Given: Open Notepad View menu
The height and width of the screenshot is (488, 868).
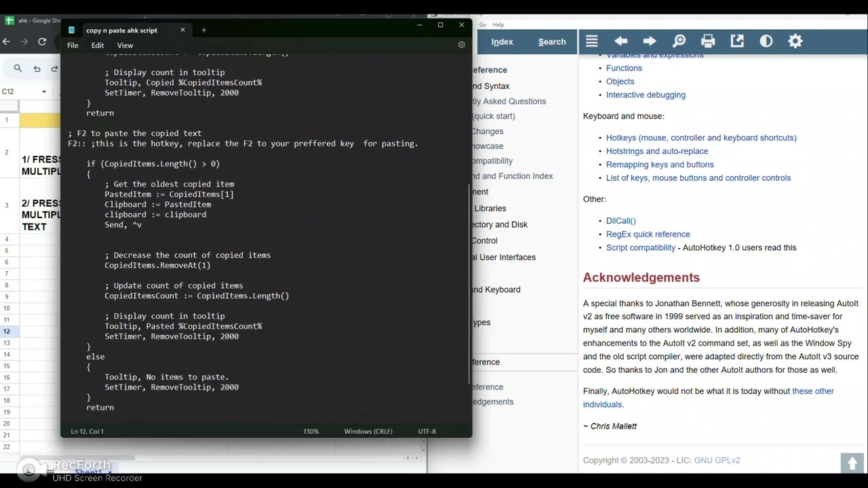Looking at the screenshot, I should point(125,45).
